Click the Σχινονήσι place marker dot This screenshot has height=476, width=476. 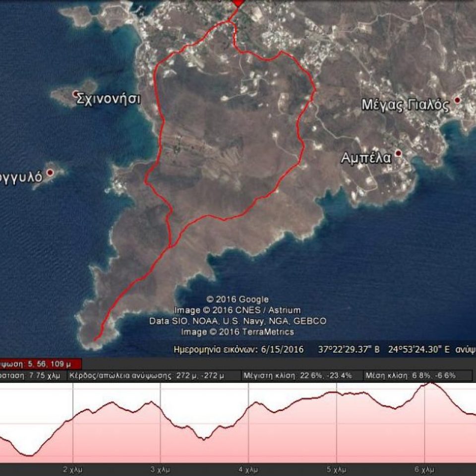pyautogui.click(x=75, y=94)
